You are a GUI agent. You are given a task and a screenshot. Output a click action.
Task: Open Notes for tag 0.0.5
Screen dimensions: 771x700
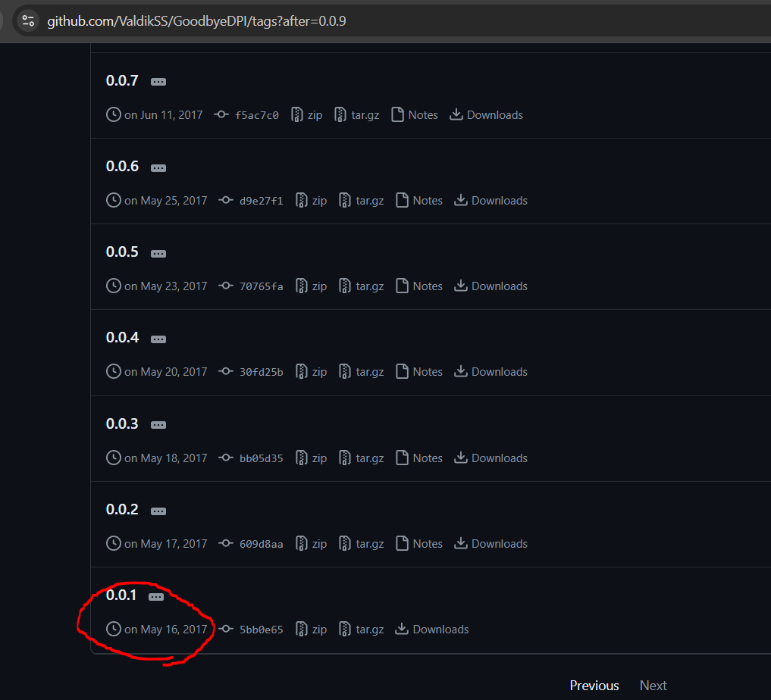pos(419,286)
